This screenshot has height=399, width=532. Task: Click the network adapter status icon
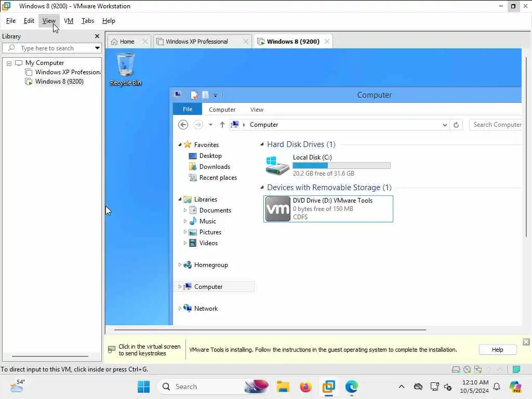478,369
